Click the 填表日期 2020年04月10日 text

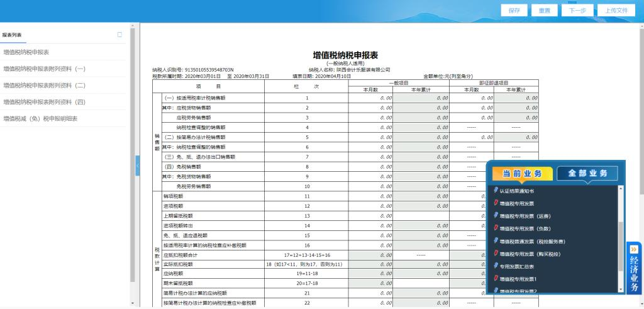pyautogui.click(x=333, y=76)
